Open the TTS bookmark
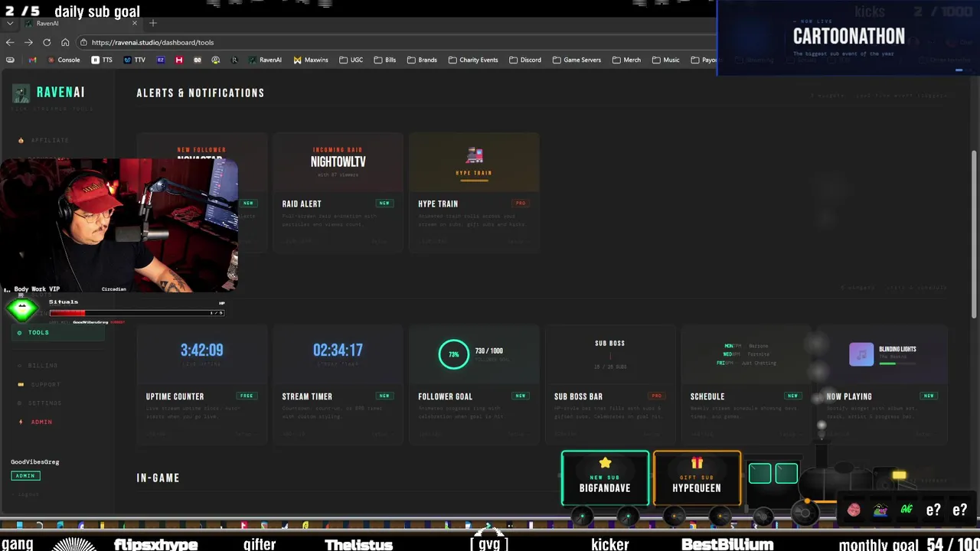The width and height of the screenshot is (980, 551). (x=102, y=60)
